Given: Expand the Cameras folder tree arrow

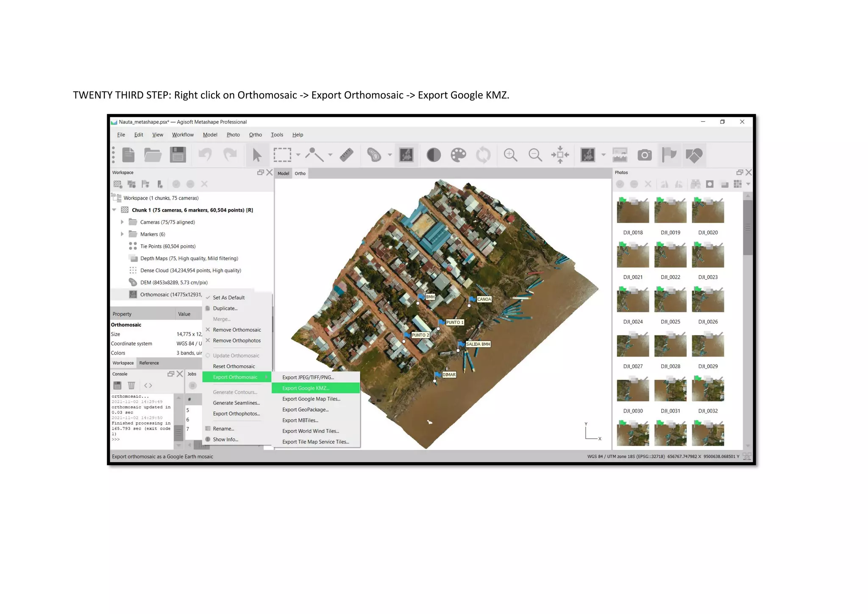Looking at the screenshot, I should coord(122,222).
